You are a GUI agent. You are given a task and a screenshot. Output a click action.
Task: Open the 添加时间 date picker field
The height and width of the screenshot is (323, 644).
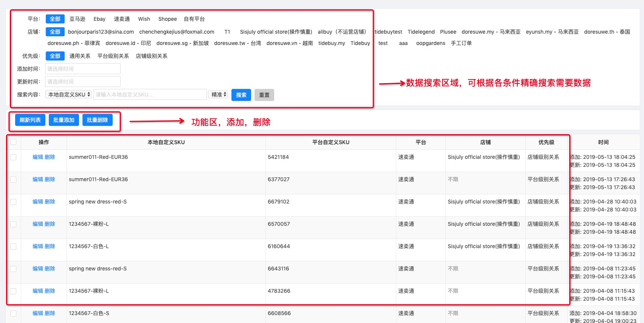(x=83, y=69)
